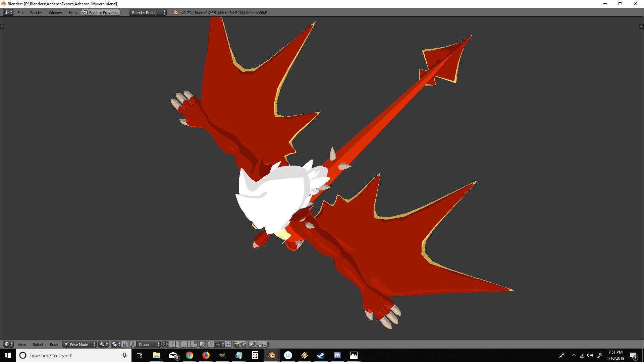The height and width of the screenshot is (362, 644).
Task: Open the Info editor type selector
Action: pyautogui.click(x=8, y=12)
